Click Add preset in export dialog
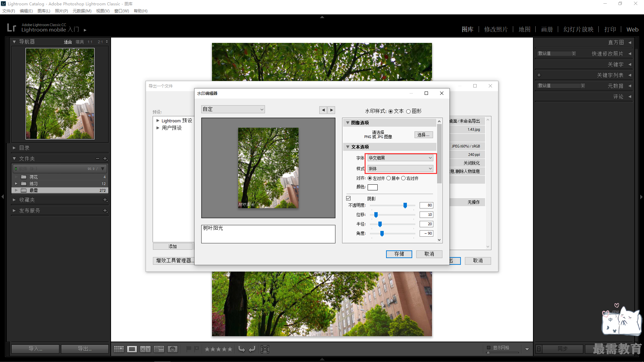 [x=173, y=246]
